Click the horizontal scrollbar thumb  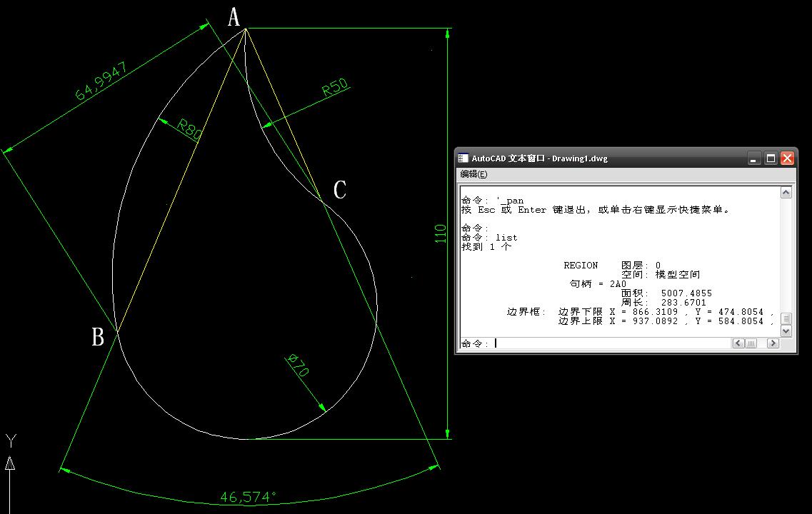click(751, 343)
